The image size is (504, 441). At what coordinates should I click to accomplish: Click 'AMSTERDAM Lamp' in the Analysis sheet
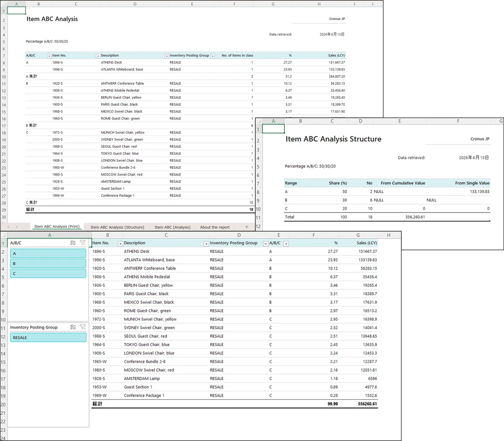click(142, 379)
